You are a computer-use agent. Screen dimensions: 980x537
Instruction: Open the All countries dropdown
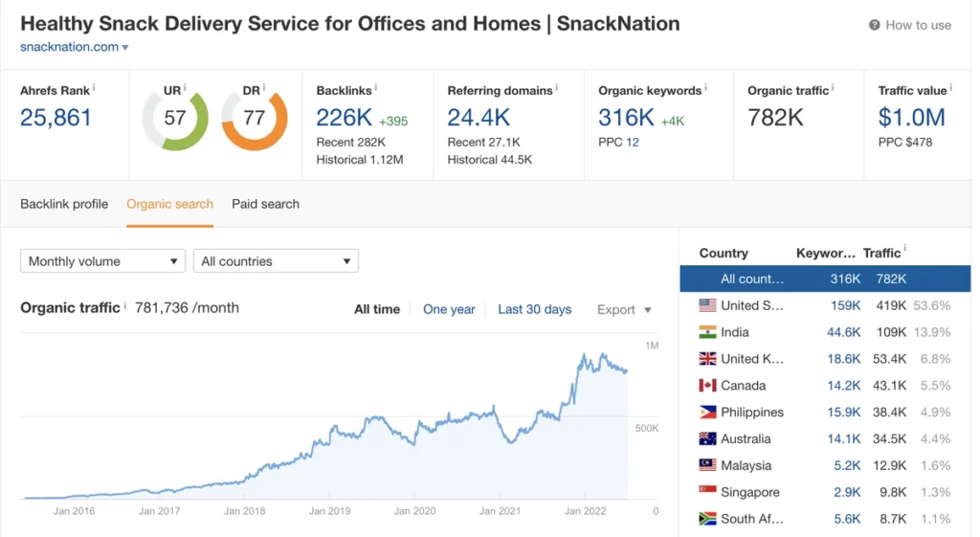coord(276,261)
